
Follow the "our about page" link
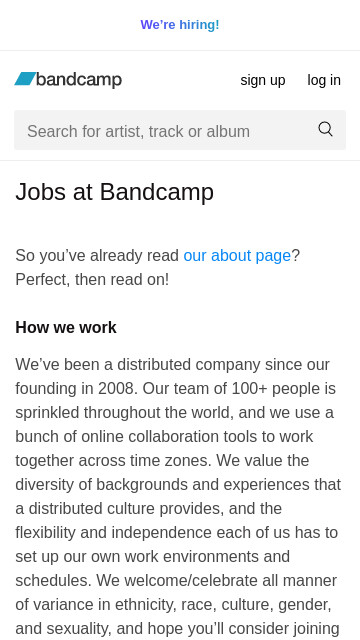click(237, 256)
